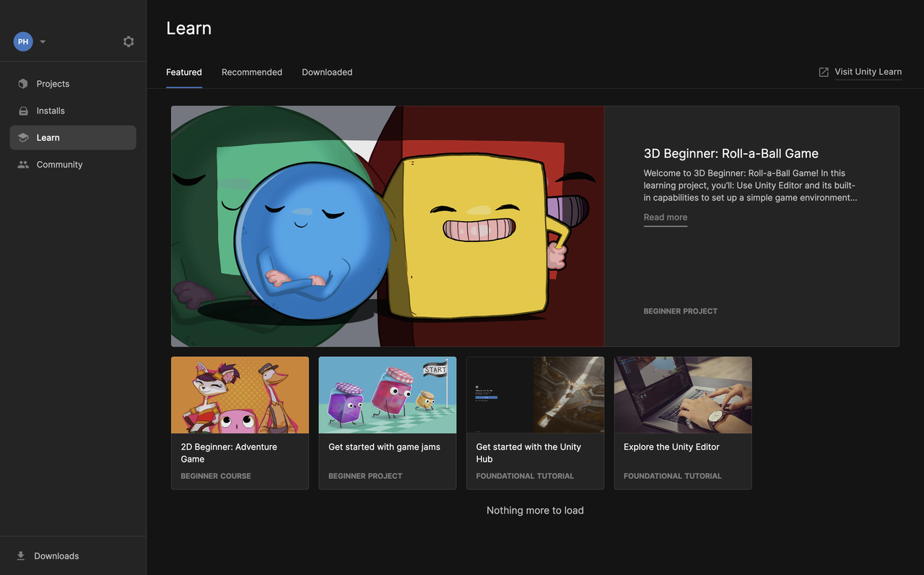
Task: Click the PH account avatar
Action: click(23, 42)
